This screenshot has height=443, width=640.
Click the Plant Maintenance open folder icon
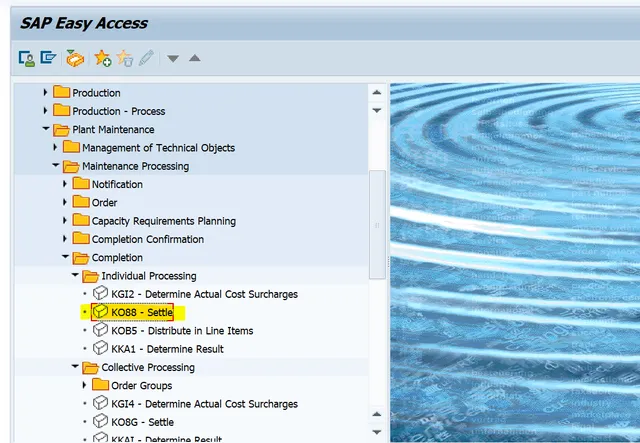coord(62,130)
